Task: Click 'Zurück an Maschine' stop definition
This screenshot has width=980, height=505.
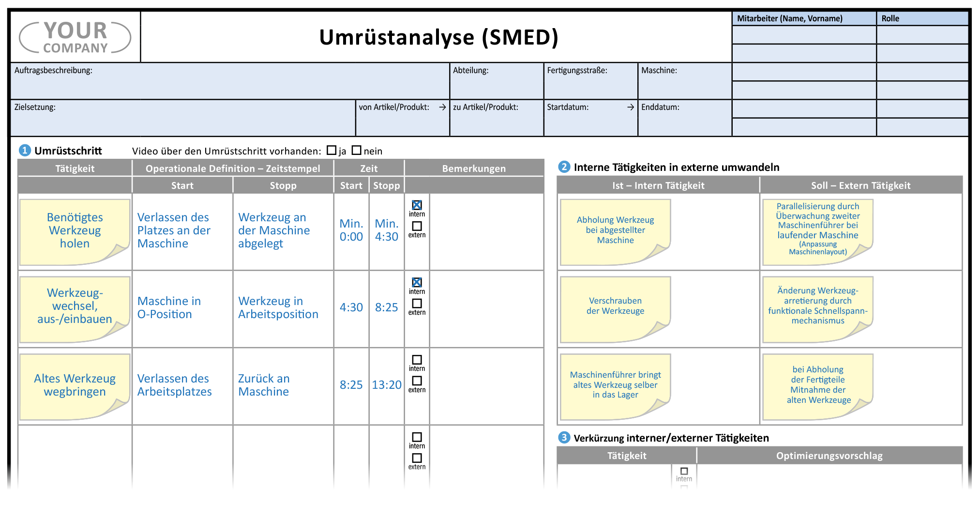Action: click(x=264, y=385)
